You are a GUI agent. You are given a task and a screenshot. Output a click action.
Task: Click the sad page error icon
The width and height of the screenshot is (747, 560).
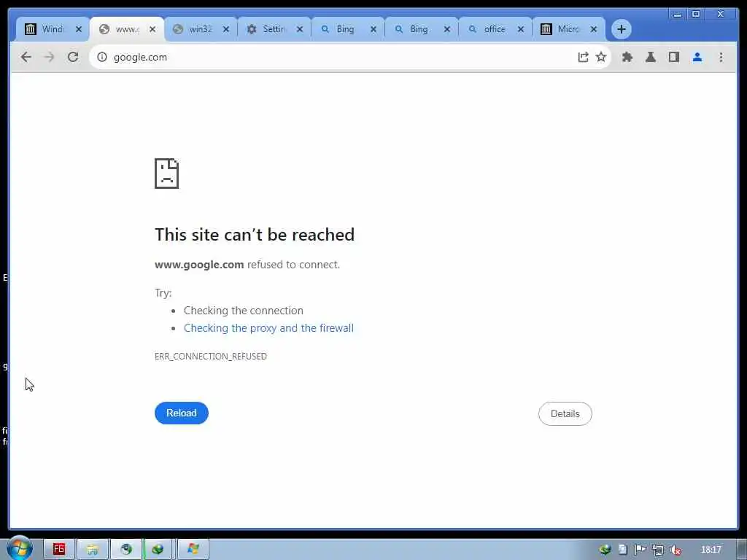(167, 174)
